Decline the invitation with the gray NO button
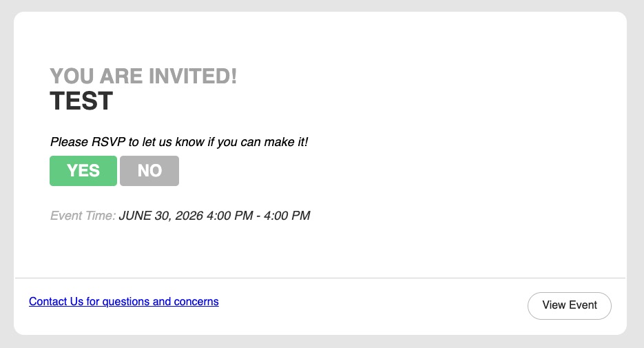644x348 pixels. click(x=149, y=171)
